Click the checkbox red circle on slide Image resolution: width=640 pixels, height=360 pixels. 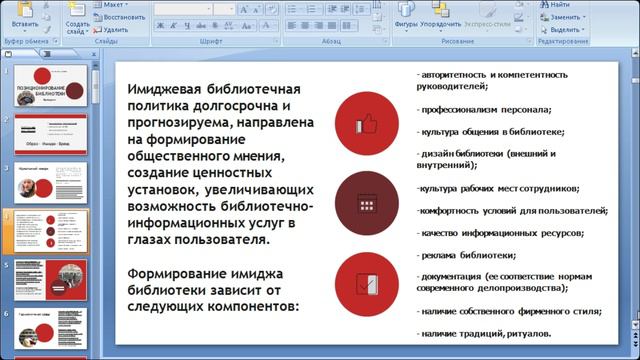pos(367,284)
